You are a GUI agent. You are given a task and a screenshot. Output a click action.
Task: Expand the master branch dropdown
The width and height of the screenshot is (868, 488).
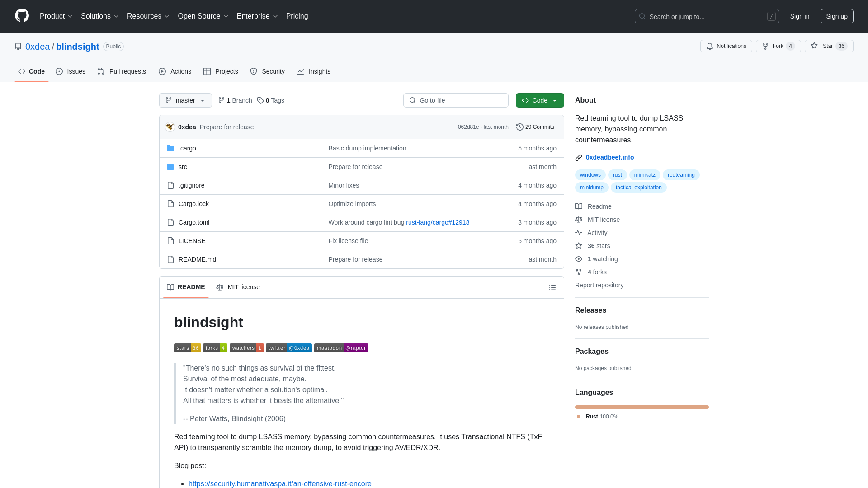click(x=185, y=100)
